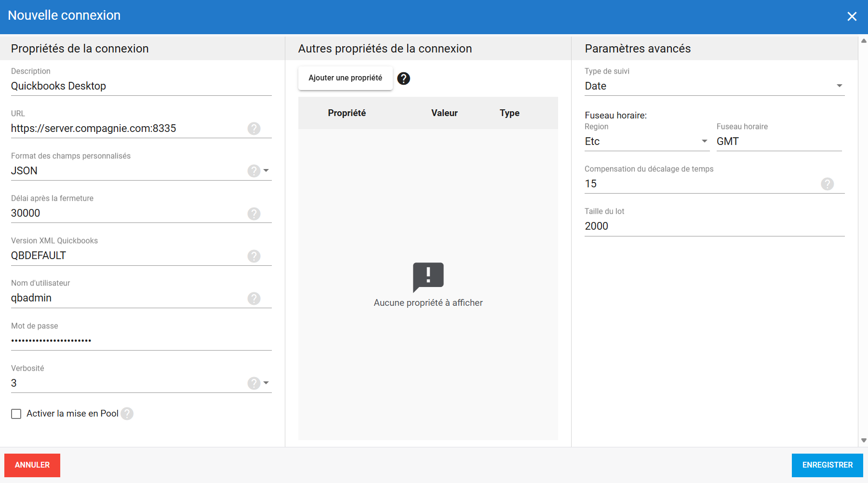Show help for Nom d'utilisateur field

[x=254, y=298]
